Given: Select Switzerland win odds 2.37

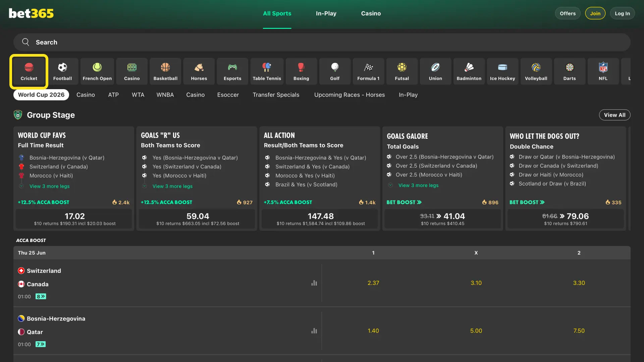Looking at the screenshot, I should tap(373, 283).
